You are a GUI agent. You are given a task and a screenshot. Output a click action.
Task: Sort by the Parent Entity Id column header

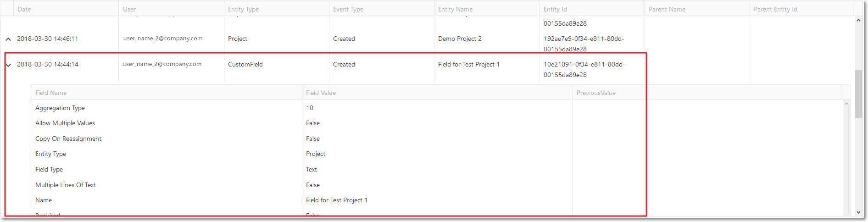pyautogui.click(x=775, y=9)
